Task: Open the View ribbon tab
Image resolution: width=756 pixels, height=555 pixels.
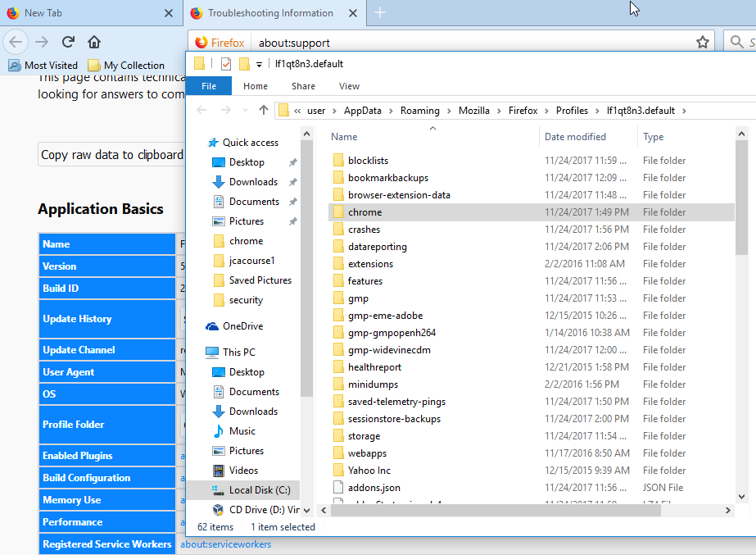Action: coord(349,86)
